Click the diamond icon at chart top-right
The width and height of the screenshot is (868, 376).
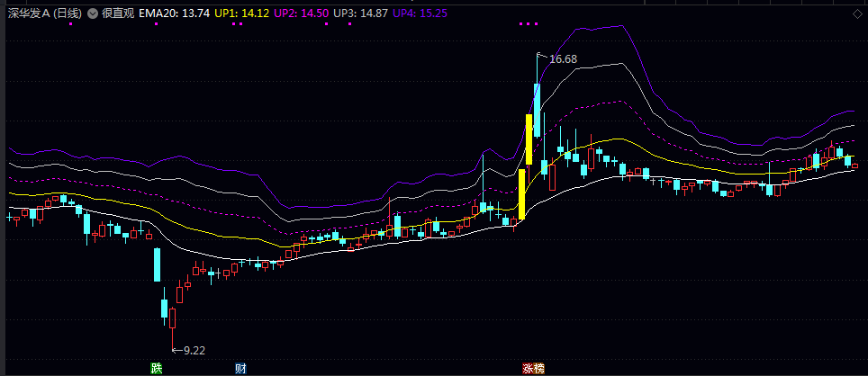click(x=859, y=13)
